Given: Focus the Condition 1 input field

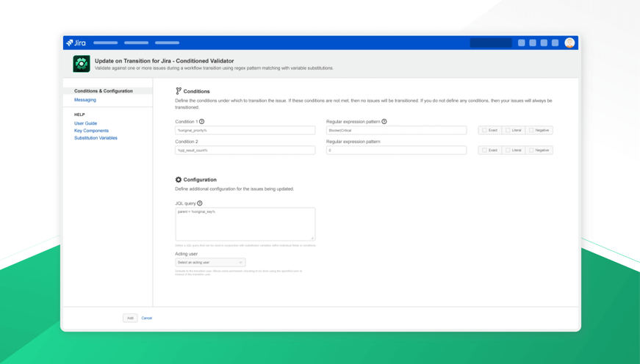Looking at the screenshot, I should click(x=245, y=131).
